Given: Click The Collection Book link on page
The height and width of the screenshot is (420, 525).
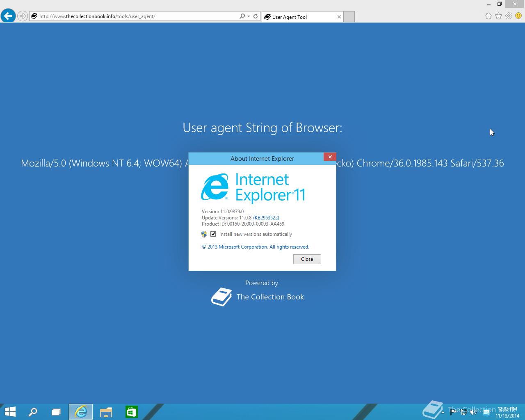Looking at the screenshot, I should (270, 297).
